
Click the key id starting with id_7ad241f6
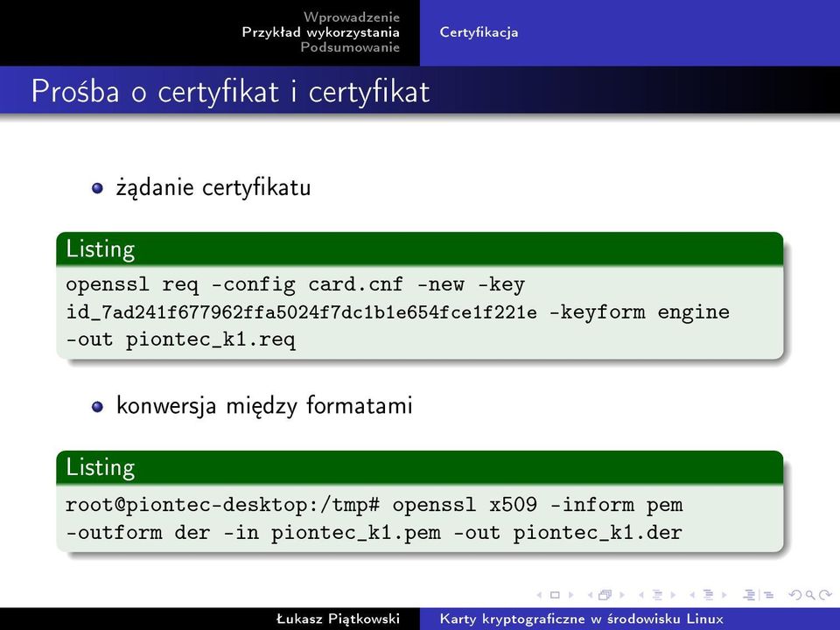tap(301, 312)
